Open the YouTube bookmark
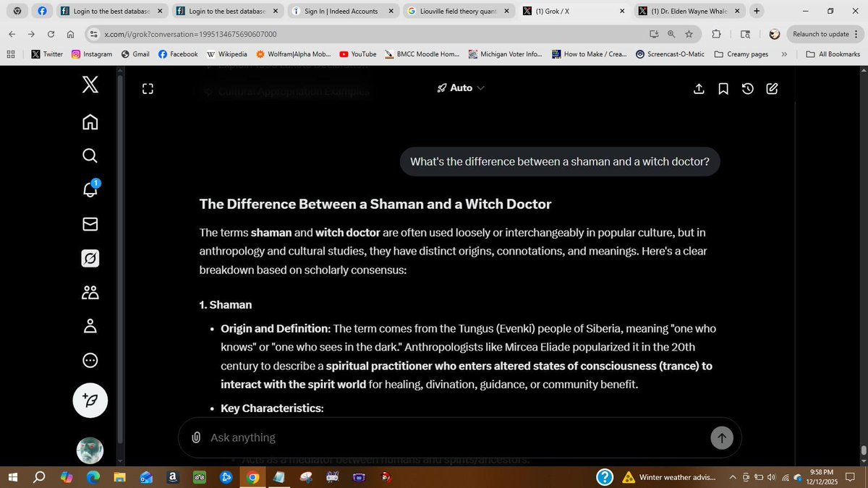868x488 pixels. click(x=357, y=54)
